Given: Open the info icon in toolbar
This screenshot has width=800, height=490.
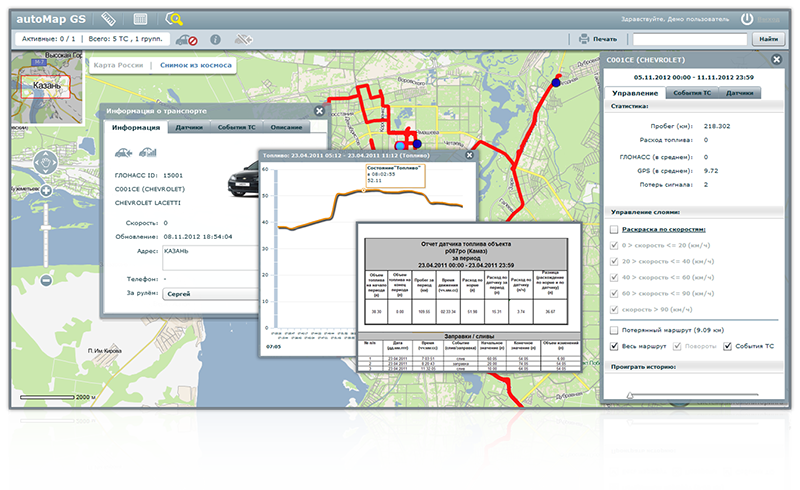Looking at the screenshot, I should [x=215, y=40].
